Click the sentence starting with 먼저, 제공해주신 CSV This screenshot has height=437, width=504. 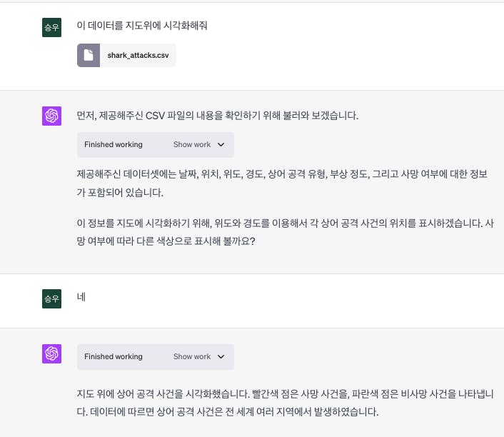[218, 116]
